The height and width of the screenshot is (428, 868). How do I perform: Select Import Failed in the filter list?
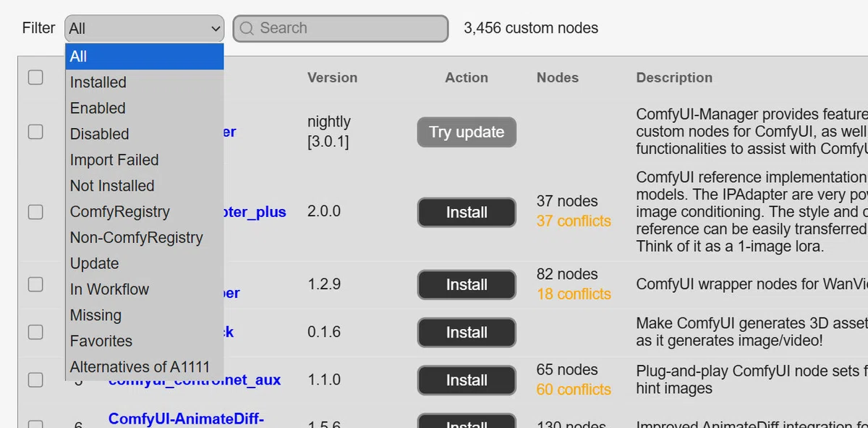pos(145,160)
